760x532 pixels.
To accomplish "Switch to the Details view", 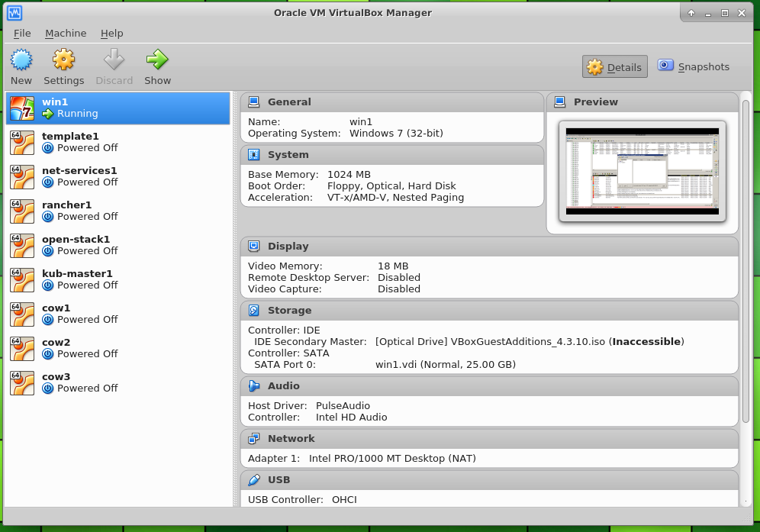I will click(x=614, y=67).
